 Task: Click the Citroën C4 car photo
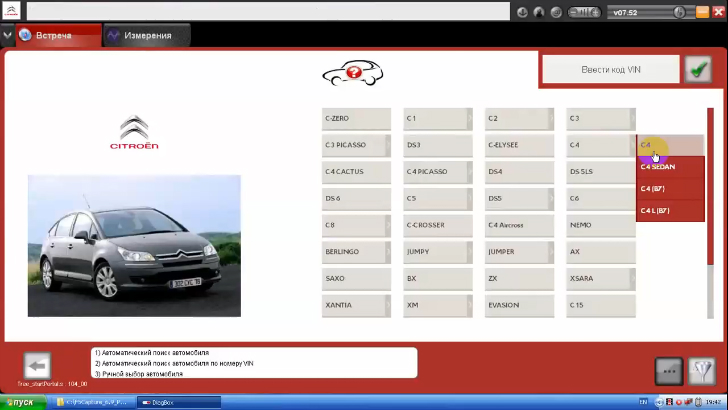(134, 246)
